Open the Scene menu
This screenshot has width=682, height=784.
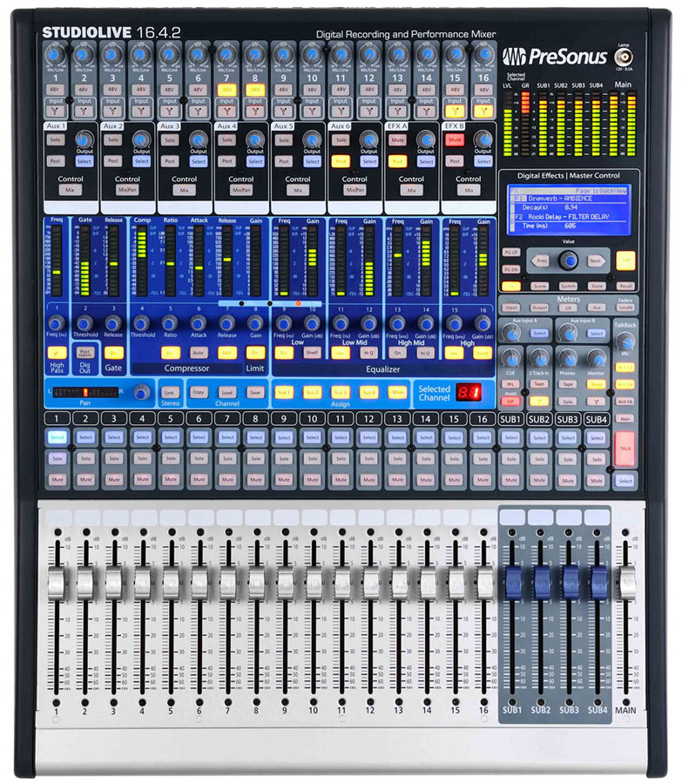(x=539, y=287)
